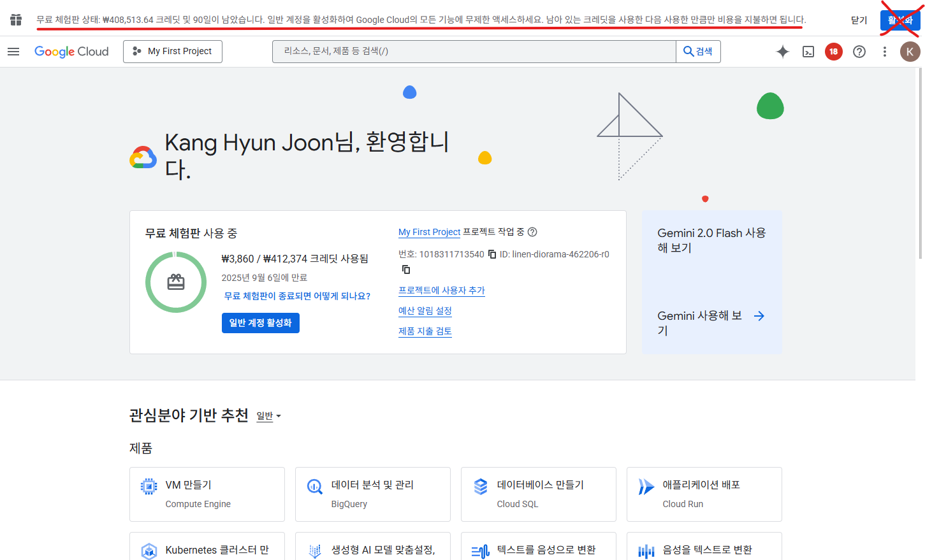Open the hamburger navigation menu
This screenshot has height=560, width=925.
[13, 52]
